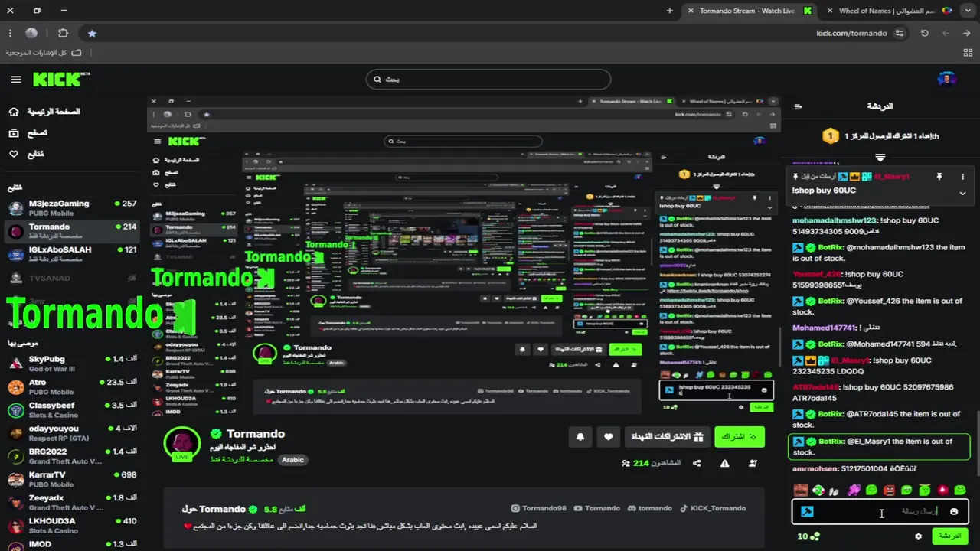The width and height of the screenshot is (980, 551).
Task: Insert the purple emote in quick emote row
Action: pyautogui.click(x=854, y=490)
